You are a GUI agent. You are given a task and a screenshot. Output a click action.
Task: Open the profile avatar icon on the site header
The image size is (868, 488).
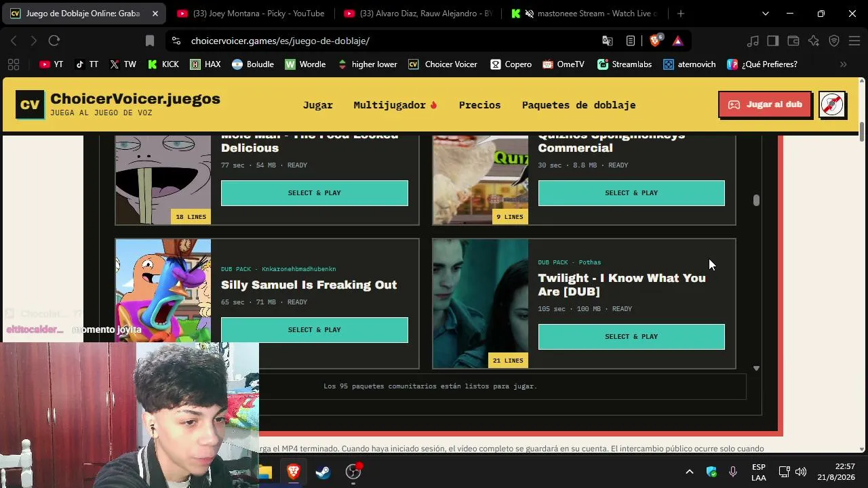[x=832, y=104]
